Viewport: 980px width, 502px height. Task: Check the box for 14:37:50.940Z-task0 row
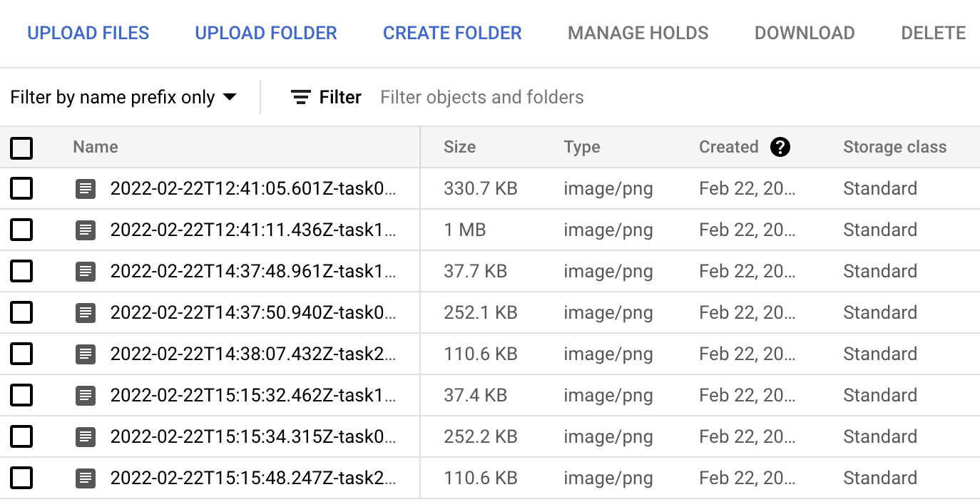tap(21, 313)
